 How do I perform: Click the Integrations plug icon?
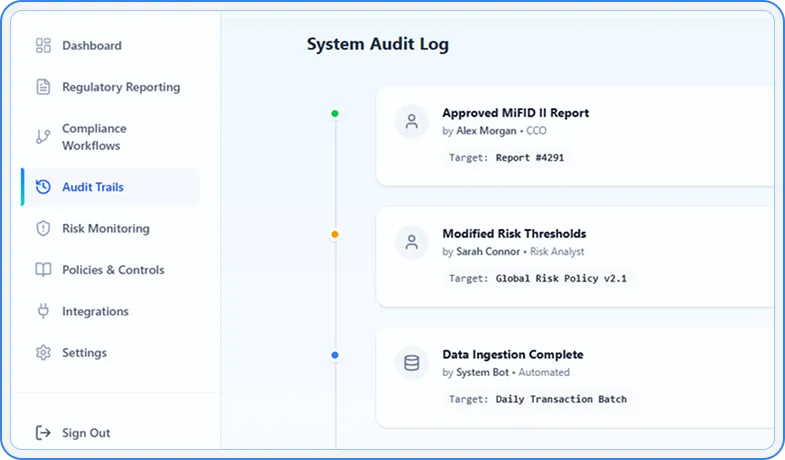point(43,311)
